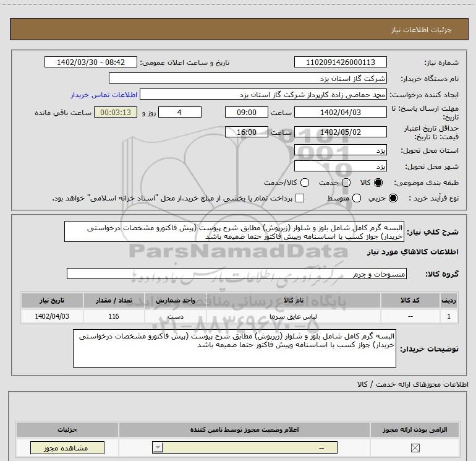476x461 pixels.
Task: Click the اطلاعات مجوزهای ارائه خدمت / کالا heading
Action: [x=413, y=384]
